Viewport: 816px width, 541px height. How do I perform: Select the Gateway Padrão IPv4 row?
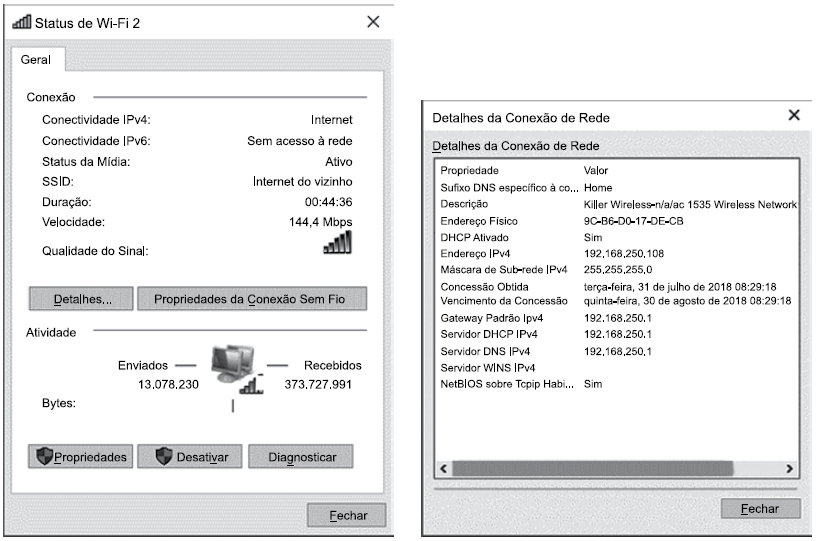click(x=490, y=317)
